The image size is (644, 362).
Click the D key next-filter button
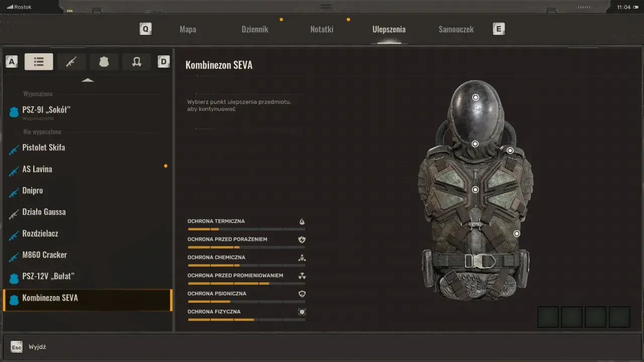164,62
